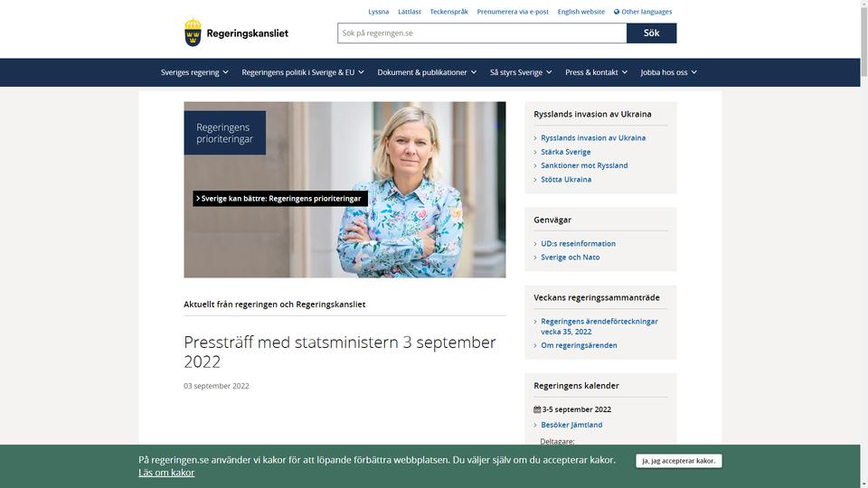Image resolution: width=868 pixels, height=488 pixels.
Task: Click the Regeringskansliet crown logo
Action: [x=193, y=33]
